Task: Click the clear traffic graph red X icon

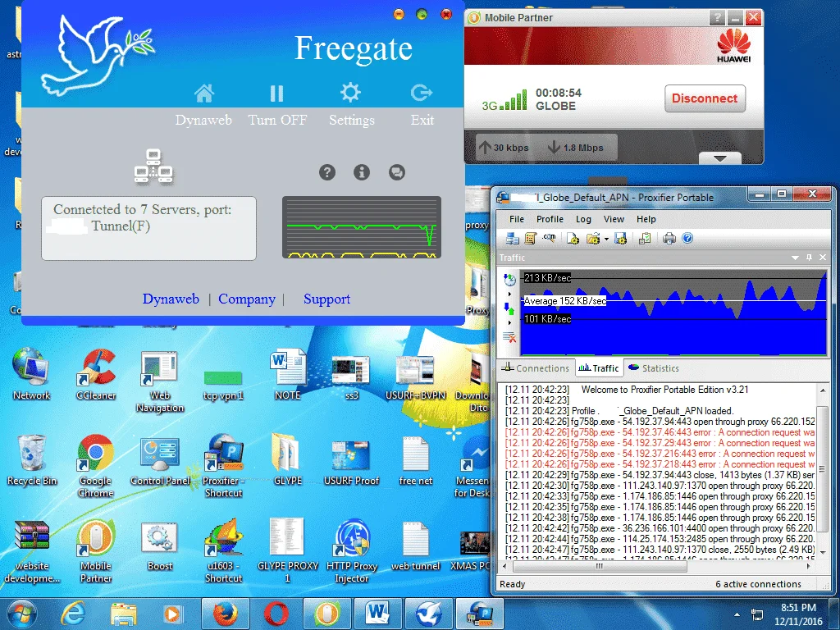Action: pos(509,337)
